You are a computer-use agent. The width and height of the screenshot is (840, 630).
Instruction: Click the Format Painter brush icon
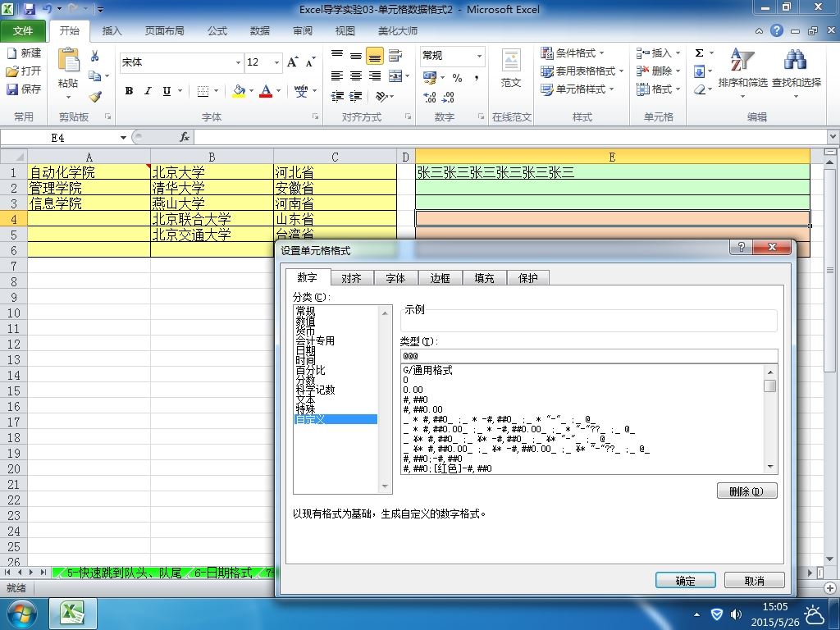(95, 97)
